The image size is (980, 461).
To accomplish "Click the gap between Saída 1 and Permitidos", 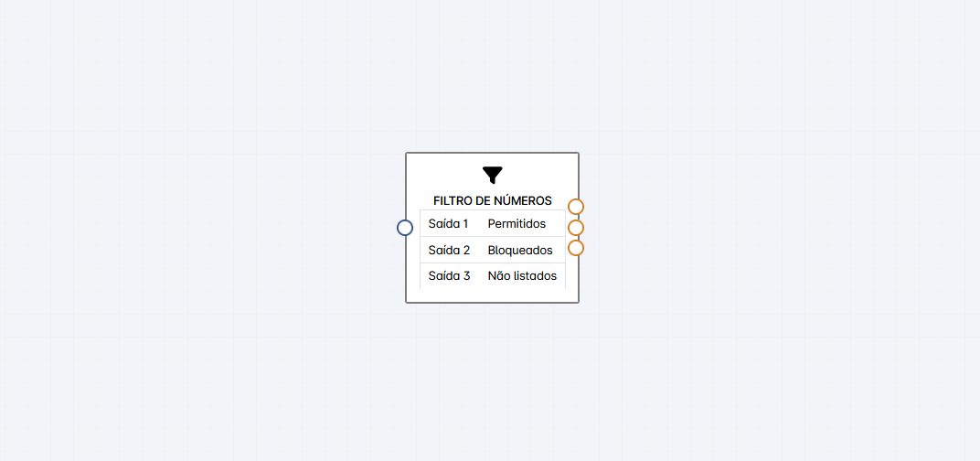I will [478, 223].
